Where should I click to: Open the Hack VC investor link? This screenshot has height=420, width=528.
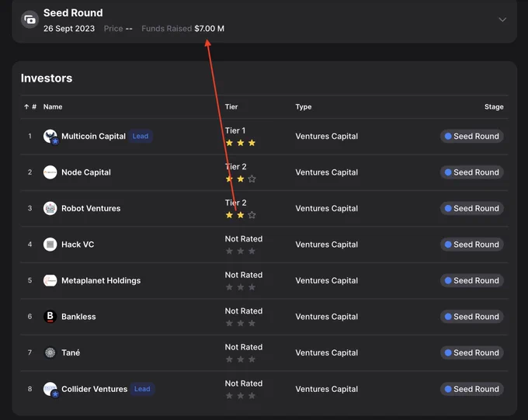(78, 245)
